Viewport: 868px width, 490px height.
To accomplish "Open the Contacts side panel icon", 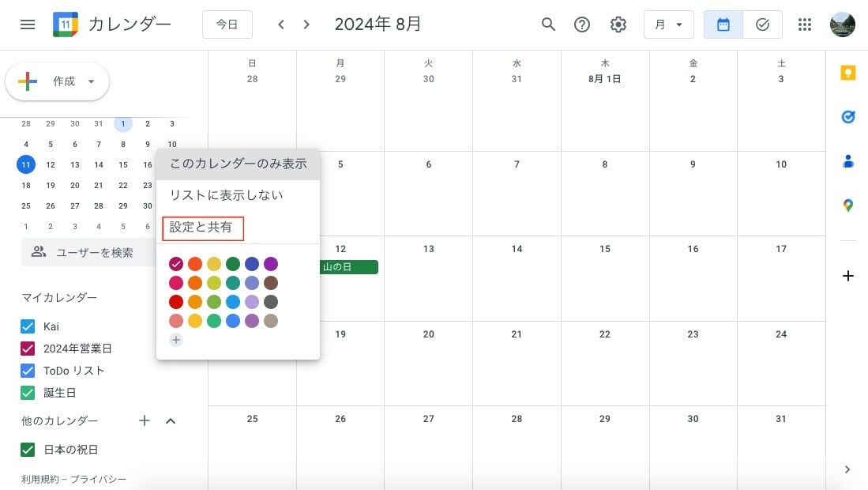I will [x=847, y=161].
